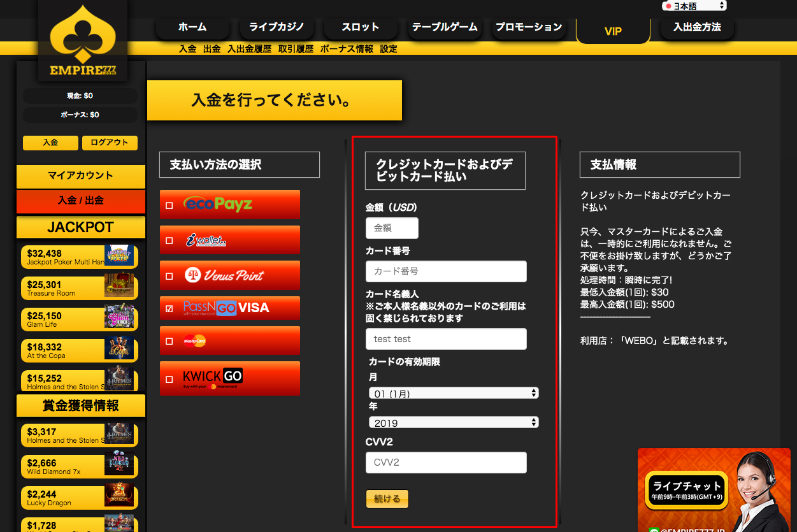Screen dimensions: 797x532
Task: Click the ecoPayz payment logo
Action: point(218,204)
